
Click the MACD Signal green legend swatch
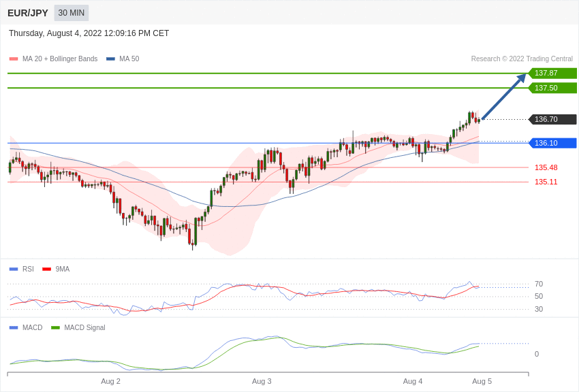[55, 327]
